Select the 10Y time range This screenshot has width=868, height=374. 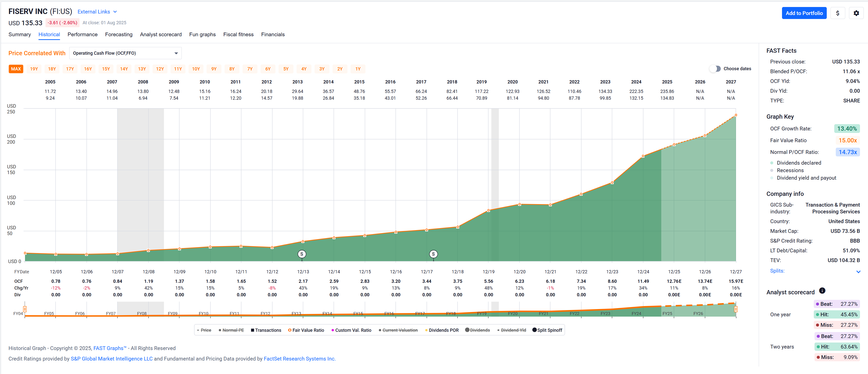pyautogui.click(x=196, y=69)
